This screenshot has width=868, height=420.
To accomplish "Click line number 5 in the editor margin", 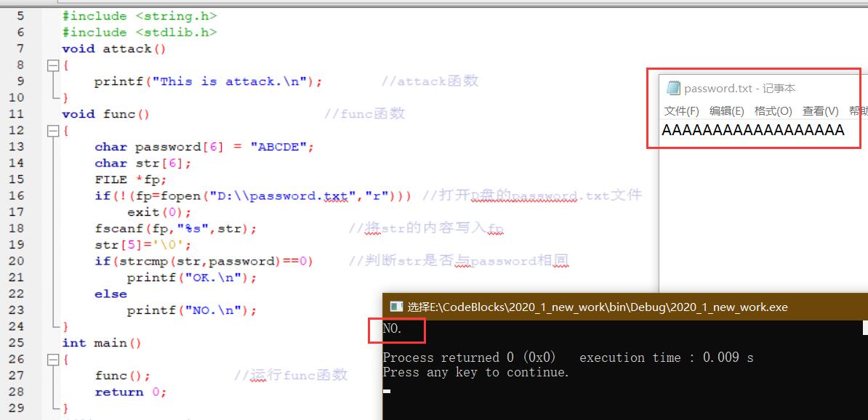I will (20, 16).
